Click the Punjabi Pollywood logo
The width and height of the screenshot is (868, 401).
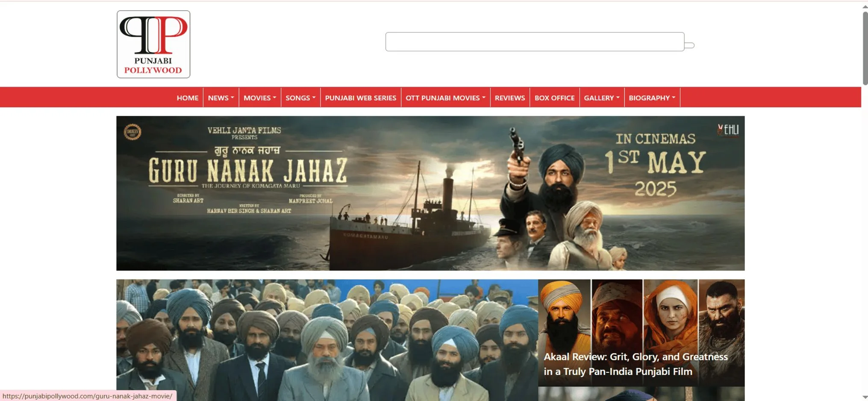(x=153, y=44)
